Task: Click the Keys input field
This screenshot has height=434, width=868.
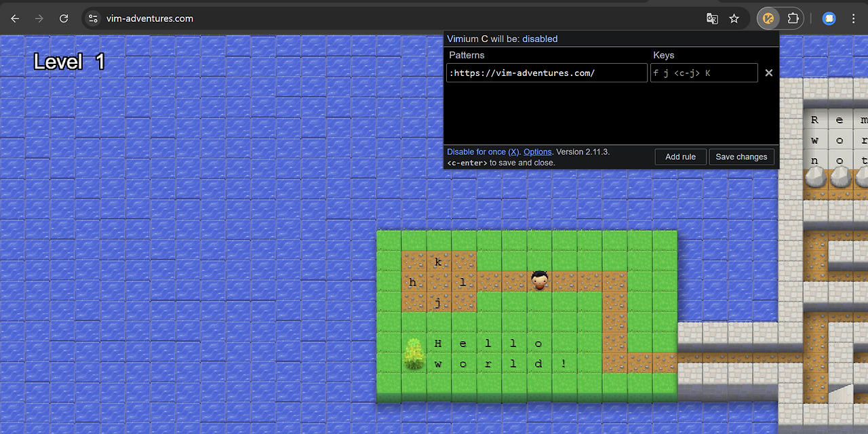Action: tap(704, 73)
